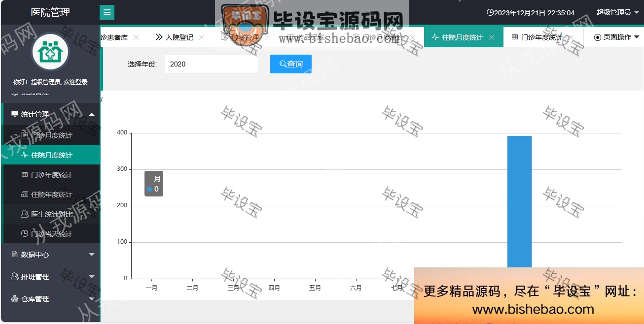Click the 住院月度统计 pulse icon in sidebar
644x324 pixels.
(x=25, y=155)
